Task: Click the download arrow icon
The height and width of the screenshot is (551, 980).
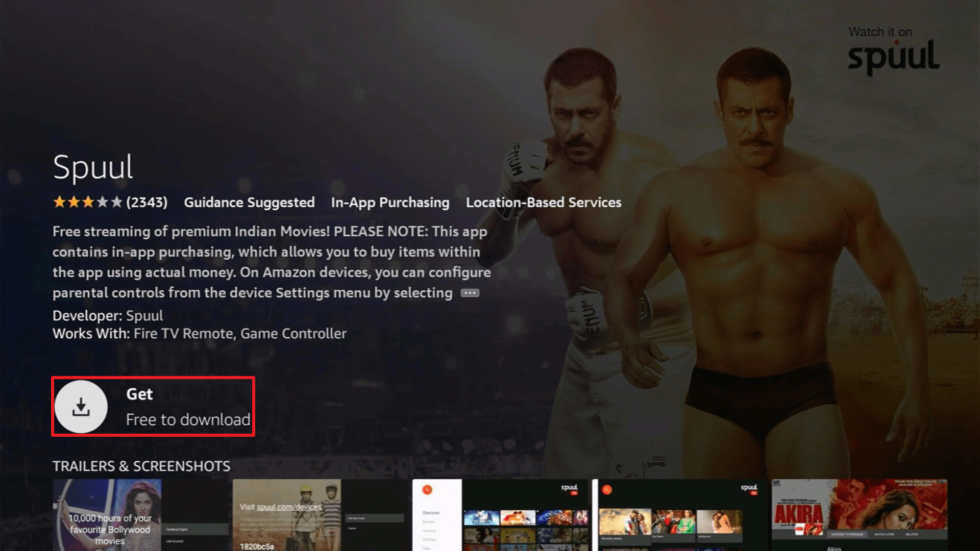Action: click(81, 407)
